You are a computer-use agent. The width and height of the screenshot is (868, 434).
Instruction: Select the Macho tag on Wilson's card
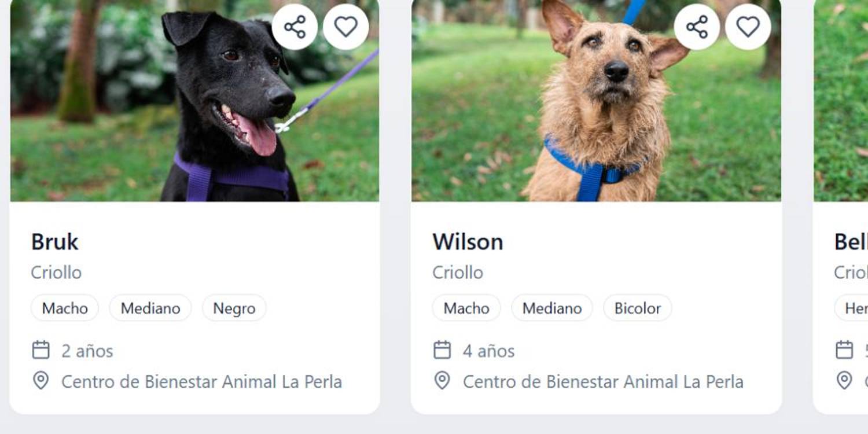pyautogui.click(x=466, y=308)
